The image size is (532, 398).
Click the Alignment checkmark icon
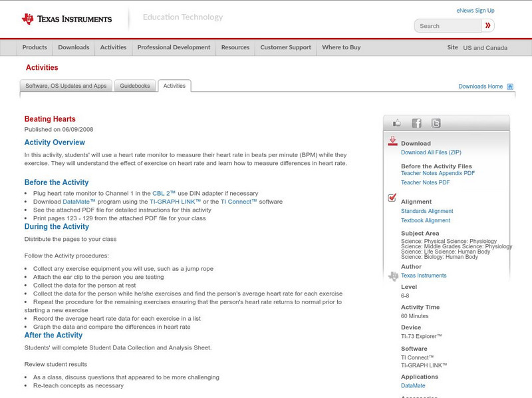(x=392, y=197)
